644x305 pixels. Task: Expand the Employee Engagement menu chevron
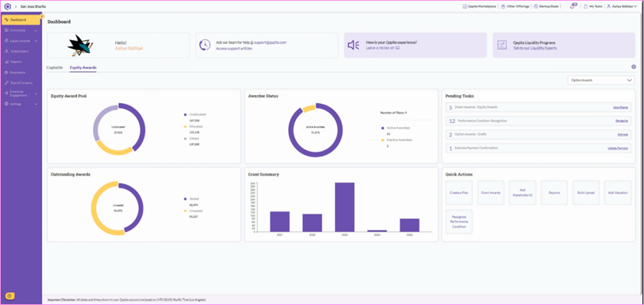[36, 94]
